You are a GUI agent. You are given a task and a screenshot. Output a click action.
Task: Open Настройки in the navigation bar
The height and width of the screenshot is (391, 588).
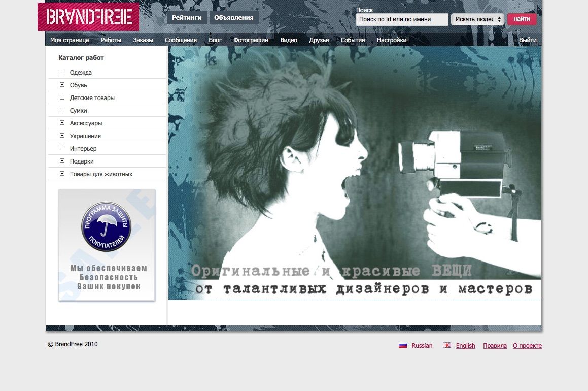point(392,40)
